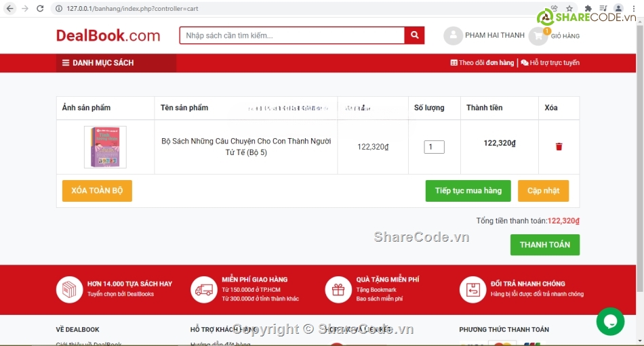This screenshot has width=644, height=346.
Task: Click the THANH TOÁN checkout button
Action: 545,245
